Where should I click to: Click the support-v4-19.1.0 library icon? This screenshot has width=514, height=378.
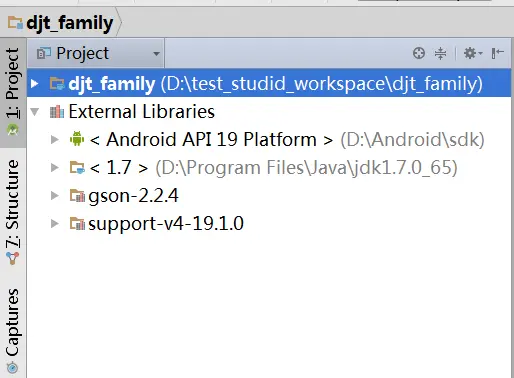coord(77,223)
